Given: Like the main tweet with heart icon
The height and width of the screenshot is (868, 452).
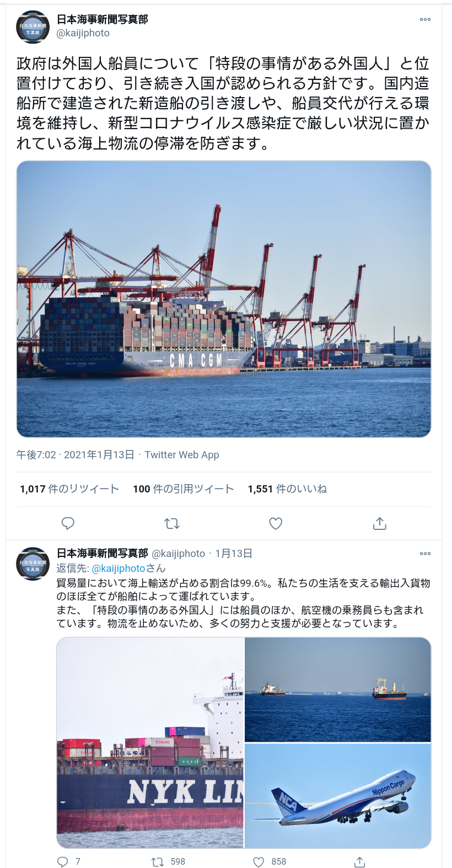Looking at the screenshot, I should [x=276, y=523].
